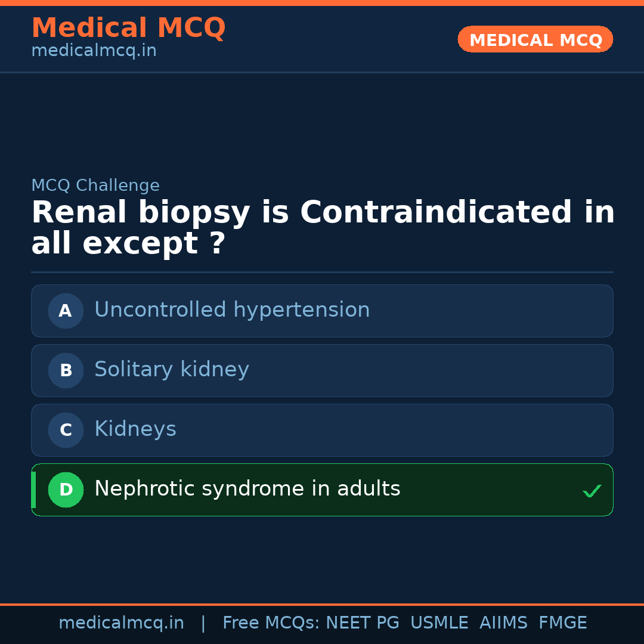
Task: Select Nephrotic syndrome in adults answer text
Action: pos(247,489)
